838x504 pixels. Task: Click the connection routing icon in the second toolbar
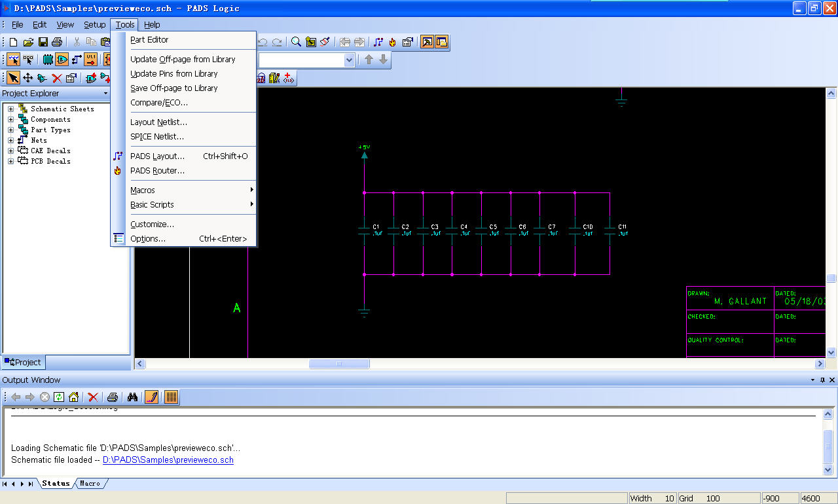point(77,60)
